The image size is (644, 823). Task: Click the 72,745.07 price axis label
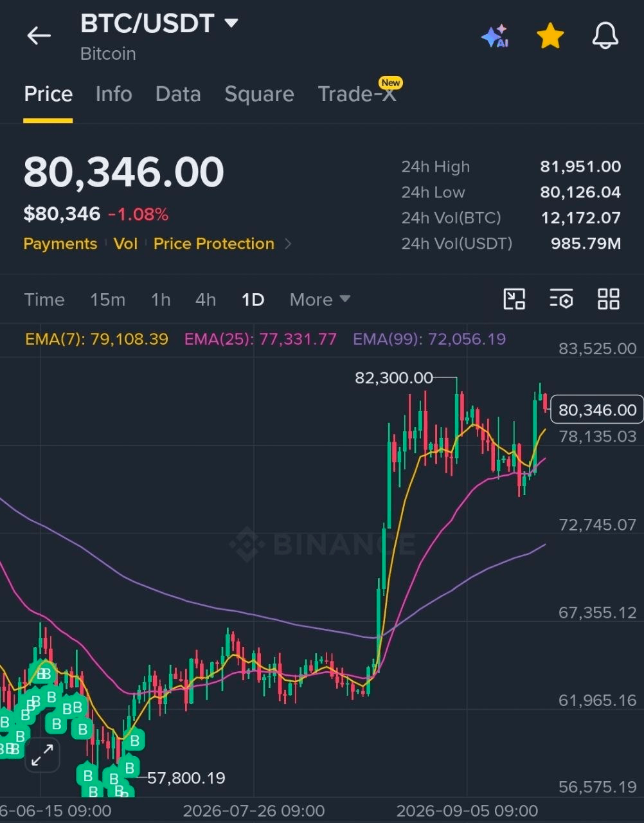(x=597, y=525)
